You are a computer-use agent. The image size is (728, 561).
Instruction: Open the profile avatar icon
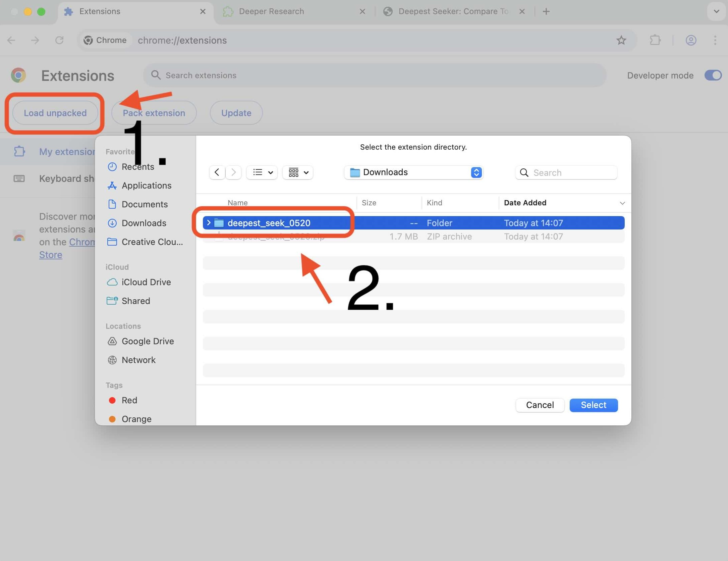[691, 40]
